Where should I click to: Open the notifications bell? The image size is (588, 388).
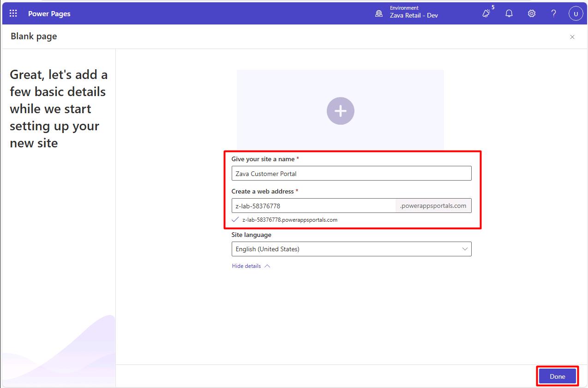[509, 13]
